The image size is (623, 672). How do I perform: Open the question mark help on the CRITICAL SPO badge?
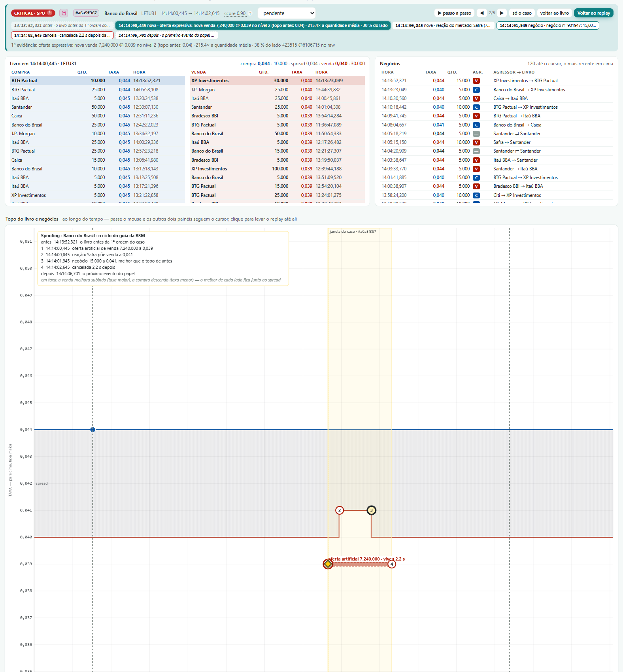point(49,13)
